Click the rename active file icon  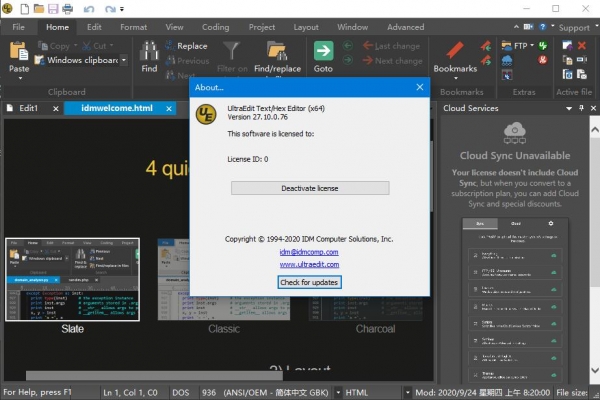pyautogui.click(x=582, y=60)
